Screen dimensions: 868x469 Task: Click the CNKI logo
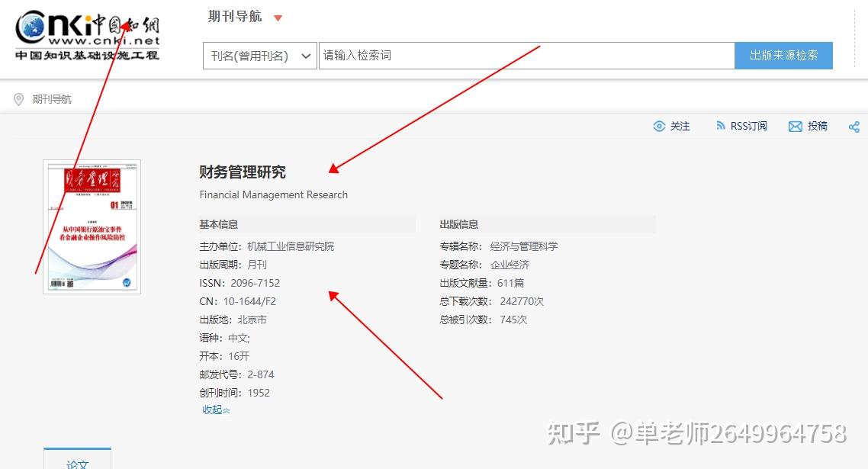tap(87, 35)
